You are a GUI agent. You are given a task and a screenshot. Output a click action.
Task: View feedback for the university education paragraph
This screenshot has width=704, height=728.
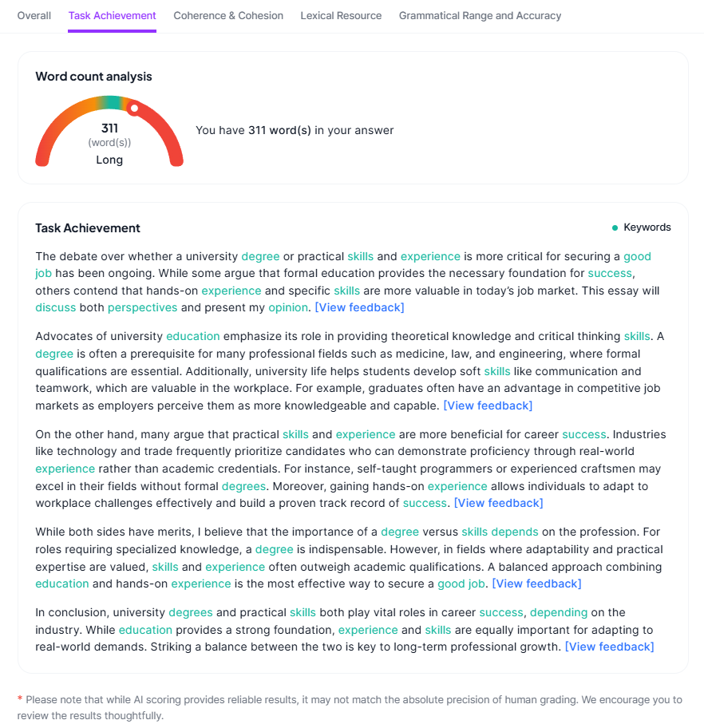pos(488,406)
